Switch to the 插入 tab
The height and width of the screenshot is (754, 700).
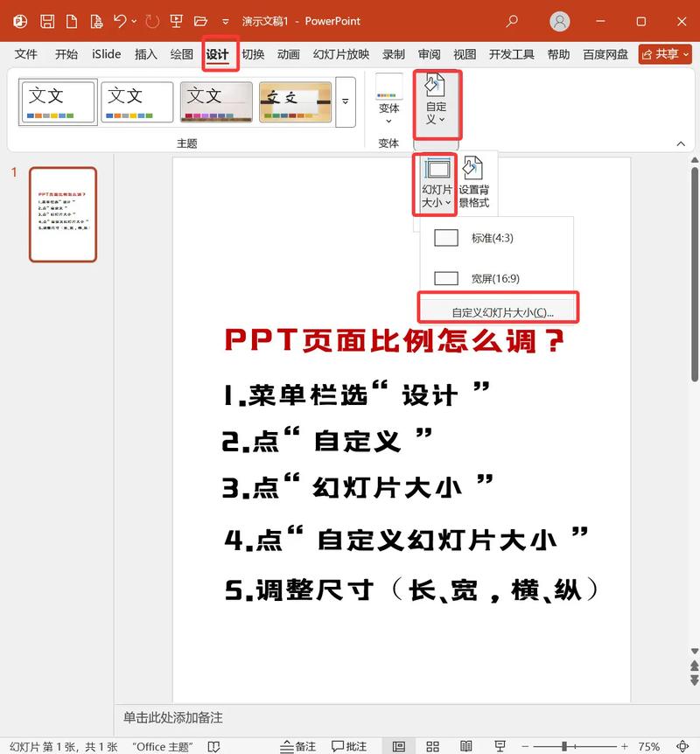146,54
